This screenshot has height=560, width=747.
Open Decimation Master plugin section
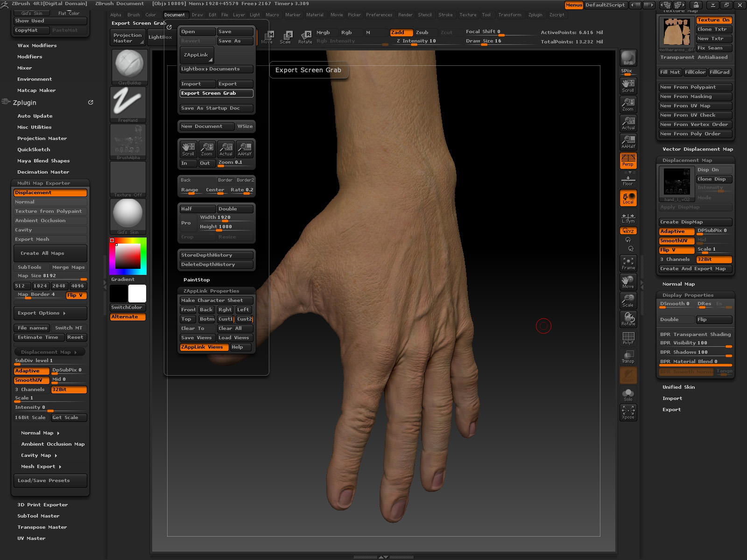pyautogui.click(x=43, y=172)
